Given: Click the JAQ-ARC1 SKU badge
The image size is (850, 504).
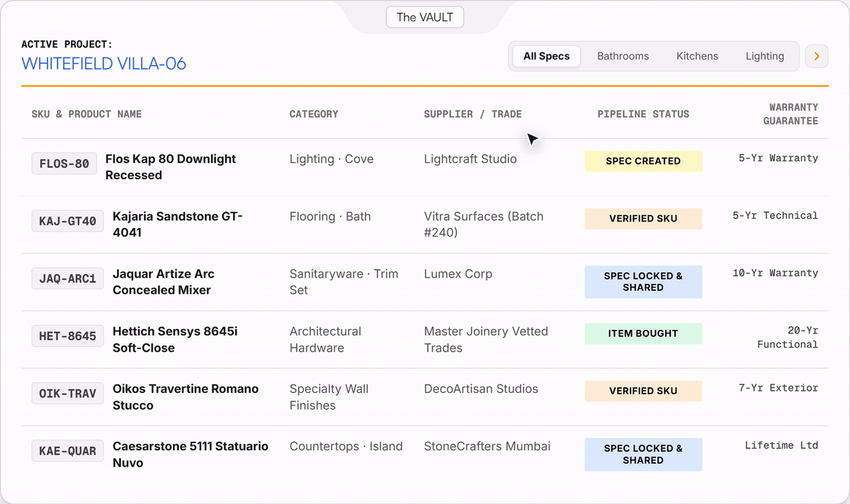Looking at the screenshot, I should coord(68,278).
